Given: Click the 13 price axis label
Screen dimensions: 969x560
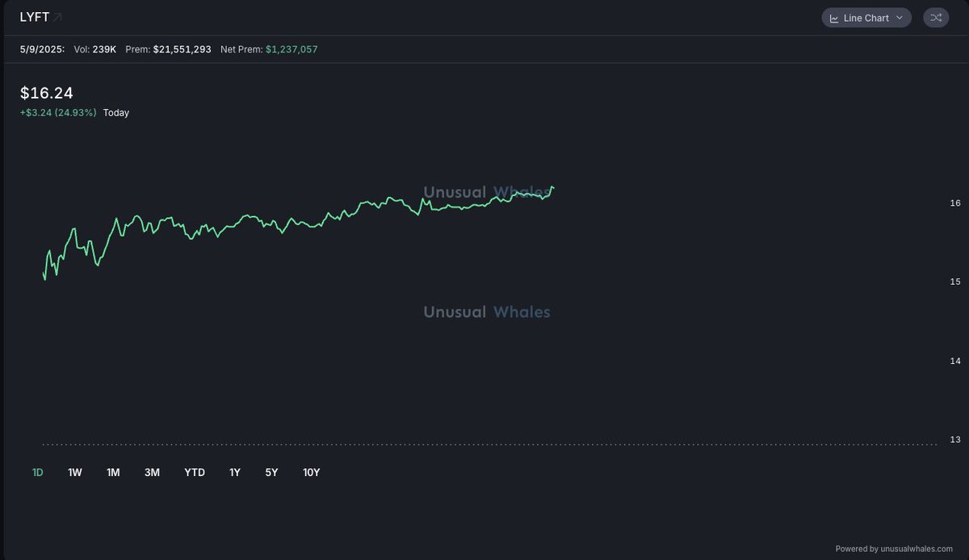Looking at the screenshot, I should (x=955, y=441).
